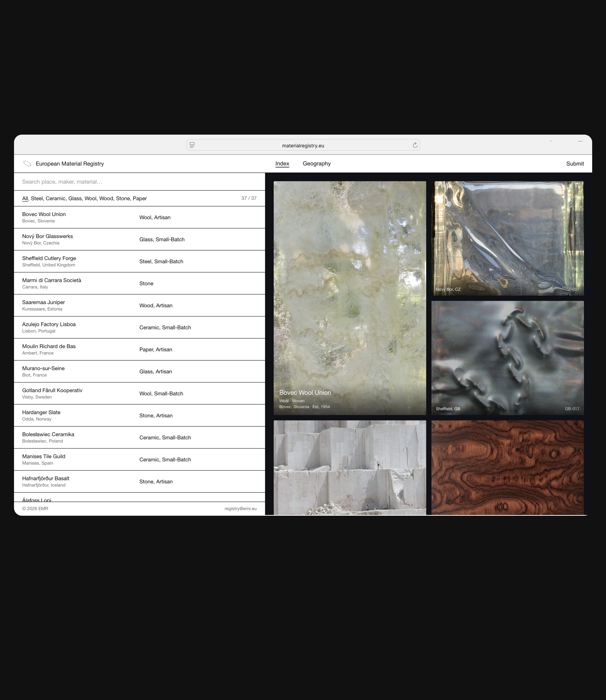Click the CZ-007 code label
Screen dimensions: 606x700
point(572,289)
